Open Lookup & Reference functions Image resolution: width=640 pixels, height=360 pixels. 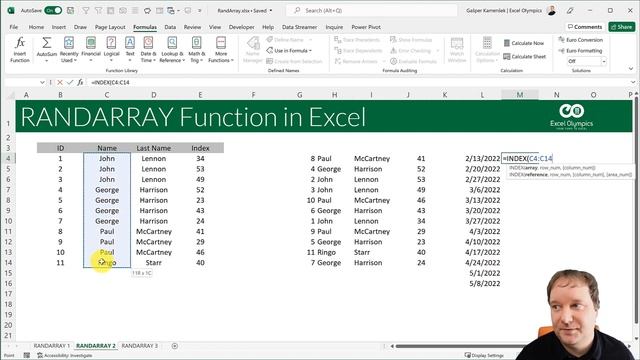point(172,49)
